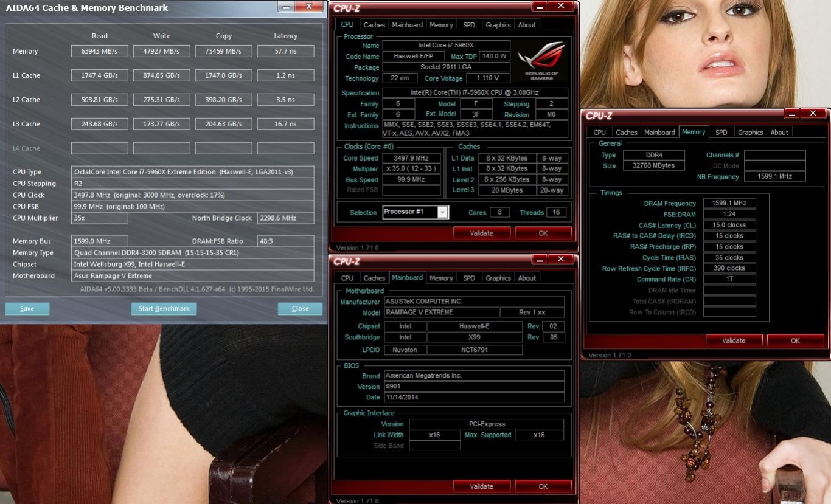Open About tab in top CPU-Z window
The height and width of the screenshot is (504, 831).
click(x=527, y=25)
